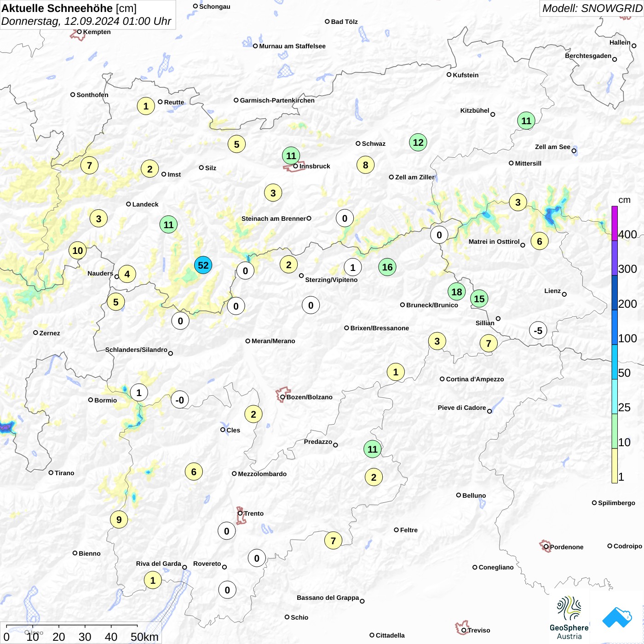Select the green 11 marker near Predazzo
This screenshot has height=644, width=644.
pos(373,449)
